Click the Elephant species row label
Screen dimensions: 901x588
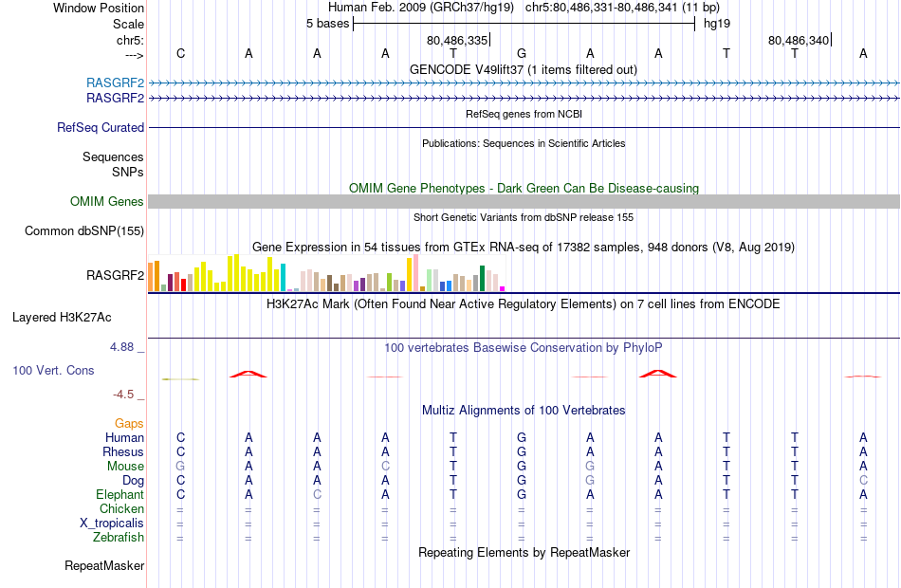click(x=120, y=495)
